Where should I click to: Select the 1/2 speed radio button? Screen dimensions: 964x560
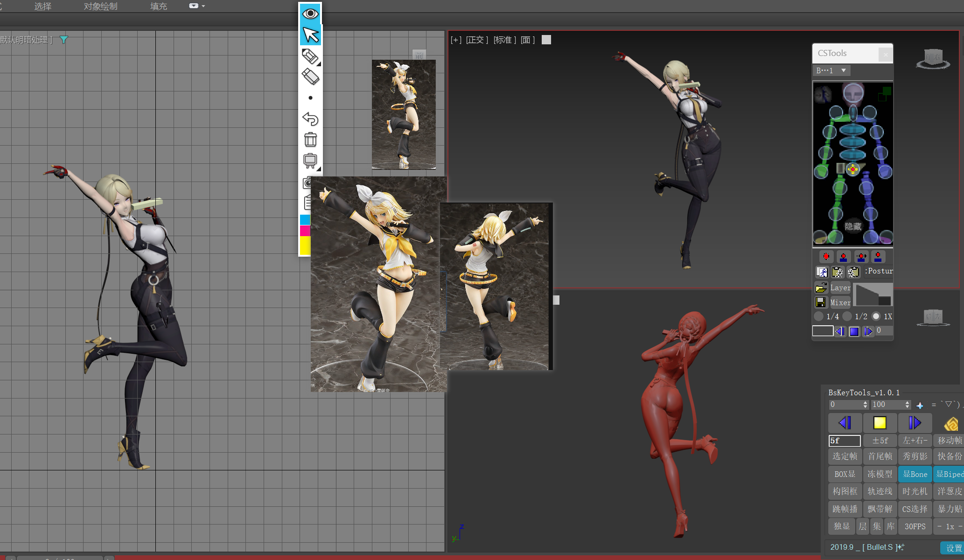pyautogui.click(x=847, y=316)
